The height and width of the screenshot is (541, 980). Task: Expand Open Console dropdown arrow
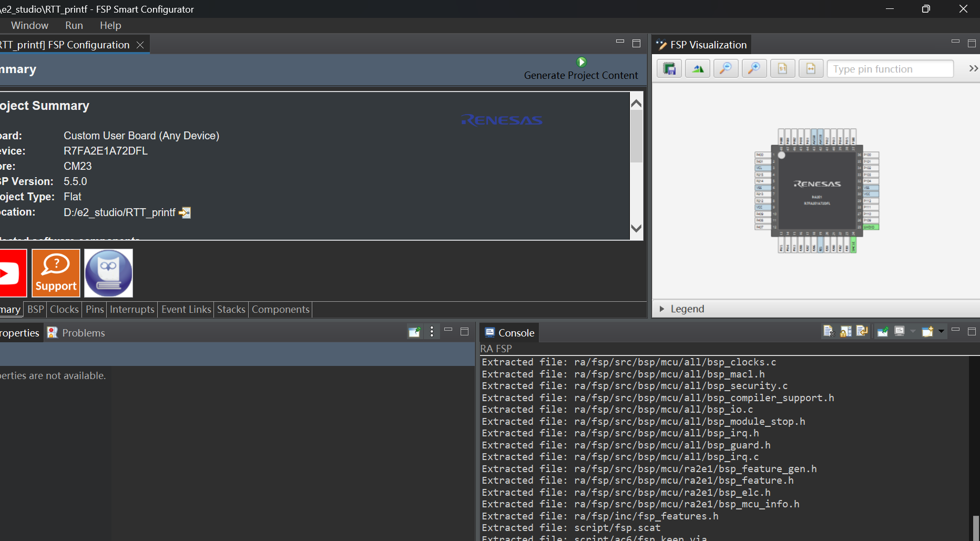941,331
